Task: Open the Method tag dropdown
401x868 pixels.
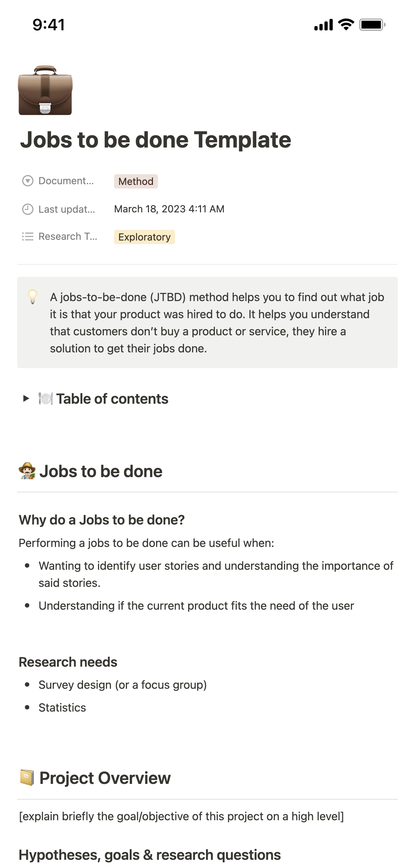Action: click(x=136, y=181)
